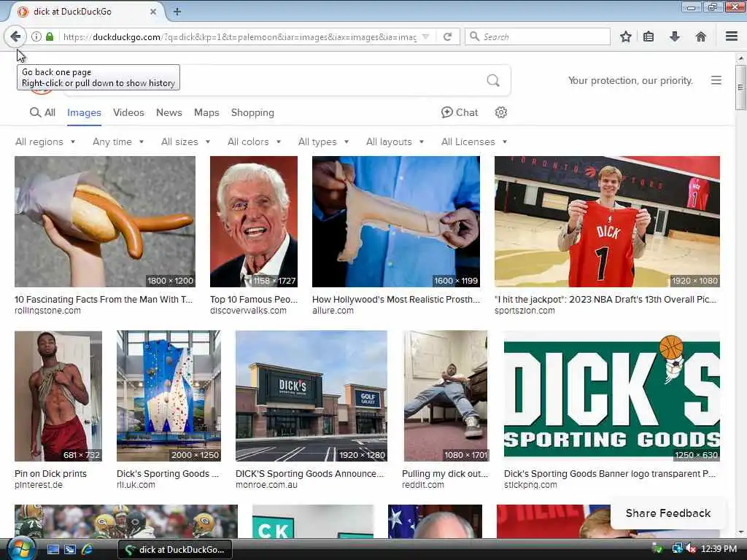The height and width of the screenshot is (560, 747).
Task: Open the News tab
Action: pyautogui.click(x=169, y=112)
